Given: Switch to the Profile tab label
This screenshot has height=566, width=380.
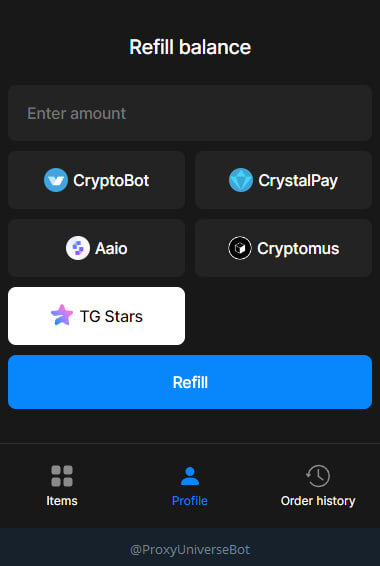Looking at the screenshot, I should tap(190, 501).
